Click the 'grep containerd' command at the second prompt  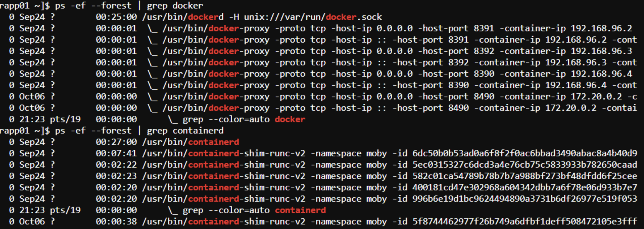point(185,131)
